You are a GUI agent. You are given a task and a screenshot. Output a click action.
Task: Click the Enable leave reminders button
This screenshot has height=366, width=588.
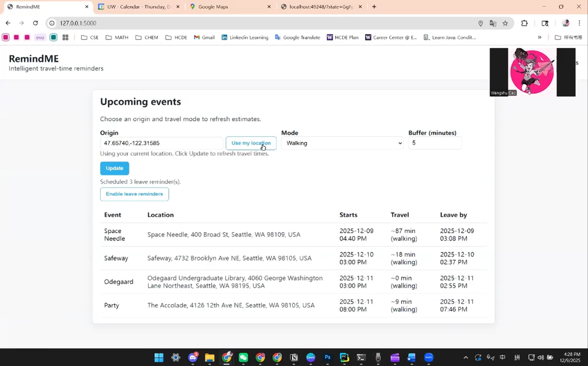[x=134, y=194]
